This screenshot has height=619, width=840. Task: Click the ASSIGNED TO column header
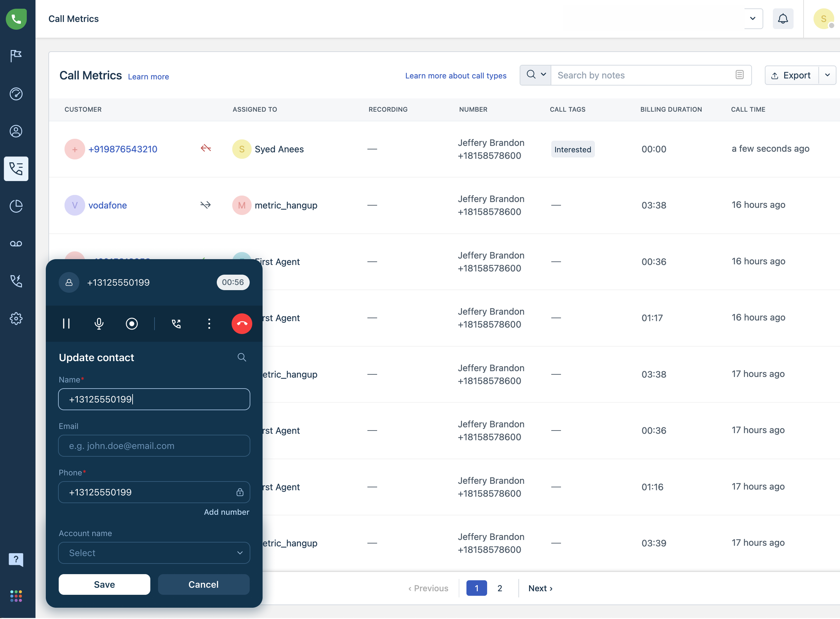(255, 109)
